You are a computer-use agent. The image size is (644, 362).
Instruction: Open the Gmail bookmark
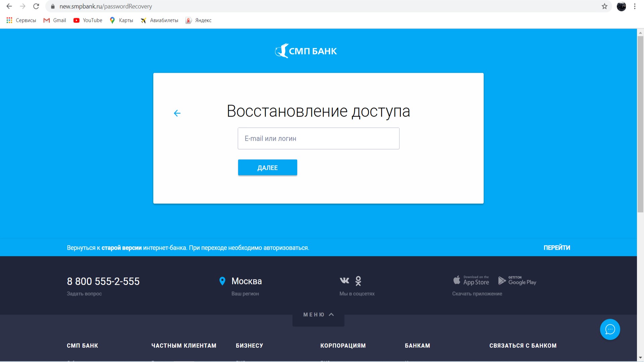[55, 20]
